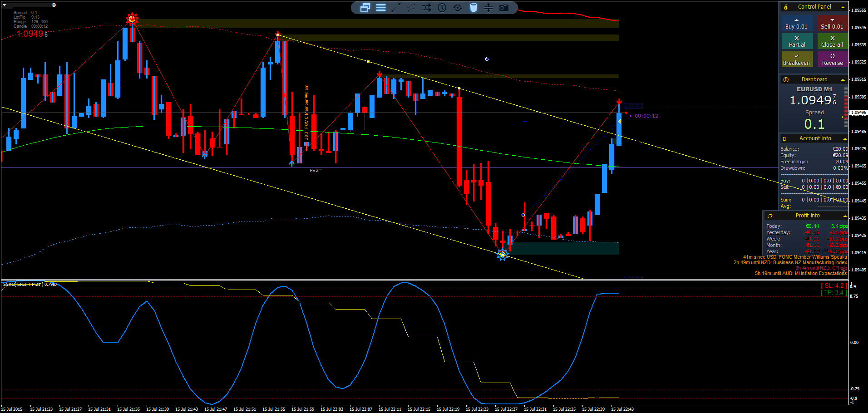Image resolution: width=868 pixels, height=413 pixels.
Task: Click the Today profit row
Action: point(807,226)
